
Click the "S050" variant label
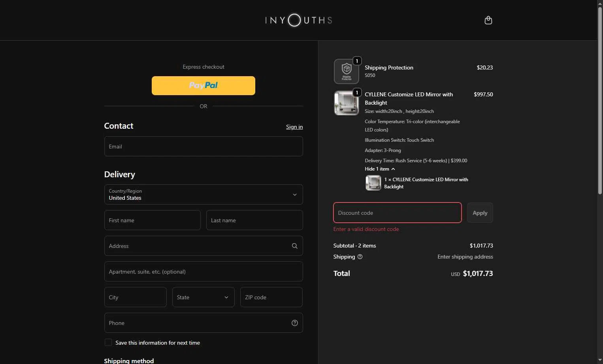(370, 75)
